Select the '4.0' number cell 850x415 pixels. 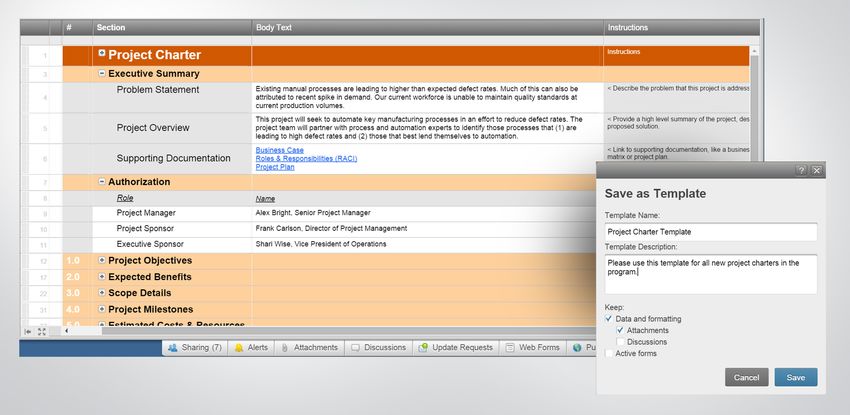[x=78, y=309]
